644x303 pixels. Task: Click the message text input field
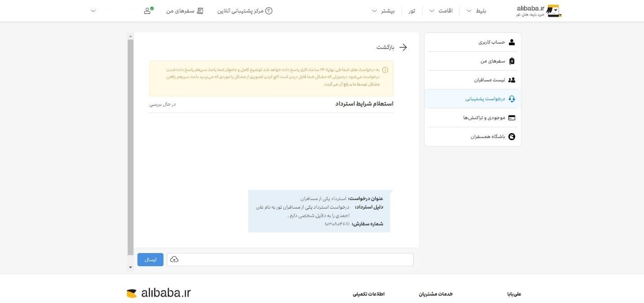click(290, 259)
